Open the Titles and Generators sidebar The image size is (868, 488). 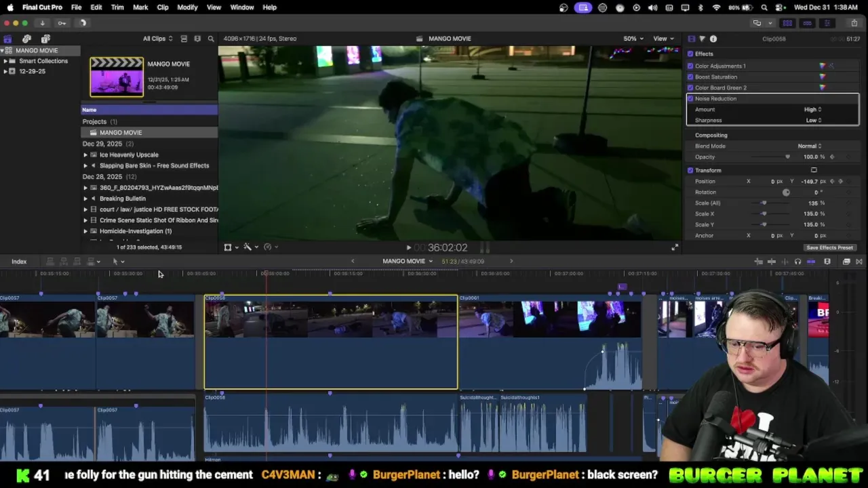point(45,39)
